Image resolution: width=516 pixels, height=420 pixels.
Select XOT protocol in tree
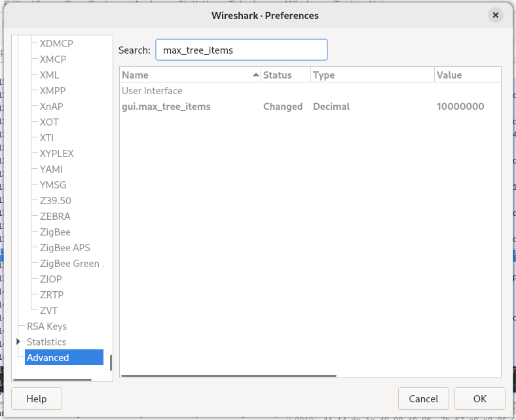coord(49,122)
